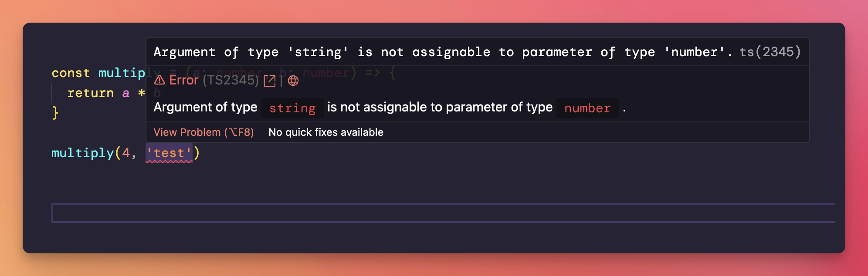The height and width of the screenshot is (276, 868).
Task: Click the underlined 'test' string argument
Action: [169, 153]
